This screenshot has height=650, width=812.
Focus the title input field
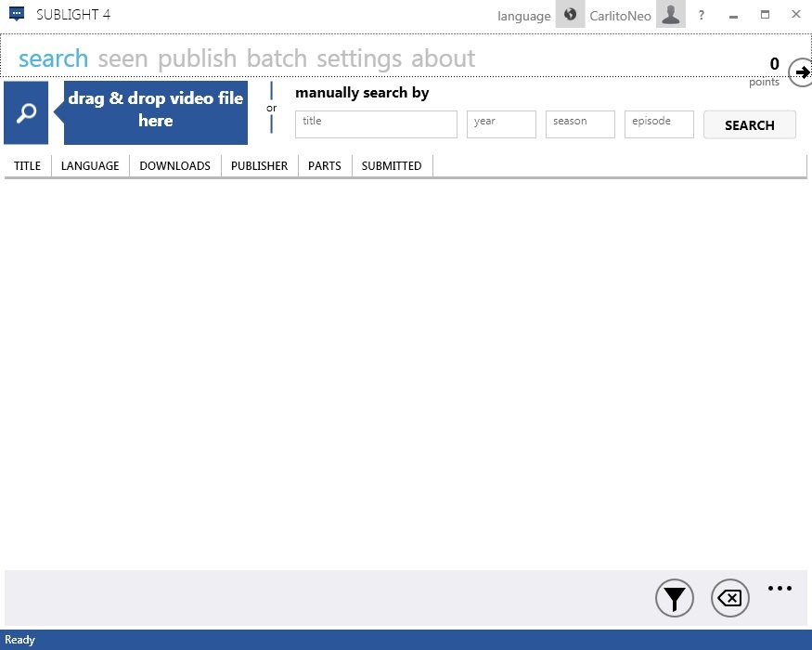click(x=376, y=124)
